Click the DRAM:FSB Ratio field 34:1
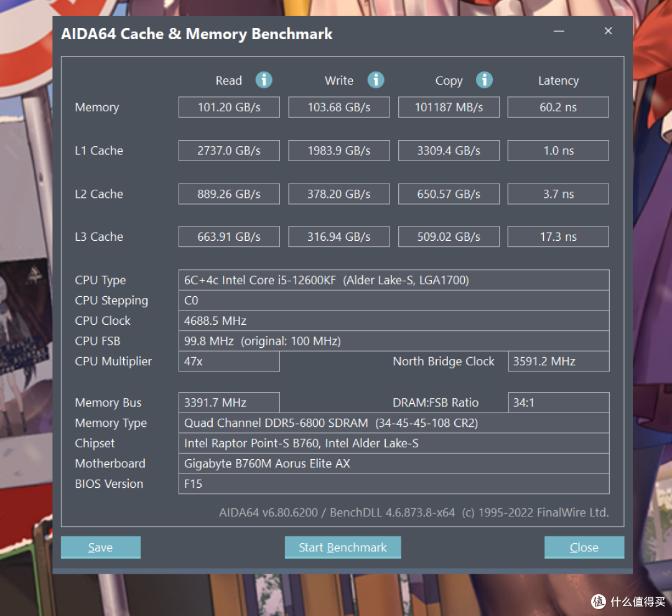The height and width of the screenshot is (616, 672). click(x=558, y=403)
